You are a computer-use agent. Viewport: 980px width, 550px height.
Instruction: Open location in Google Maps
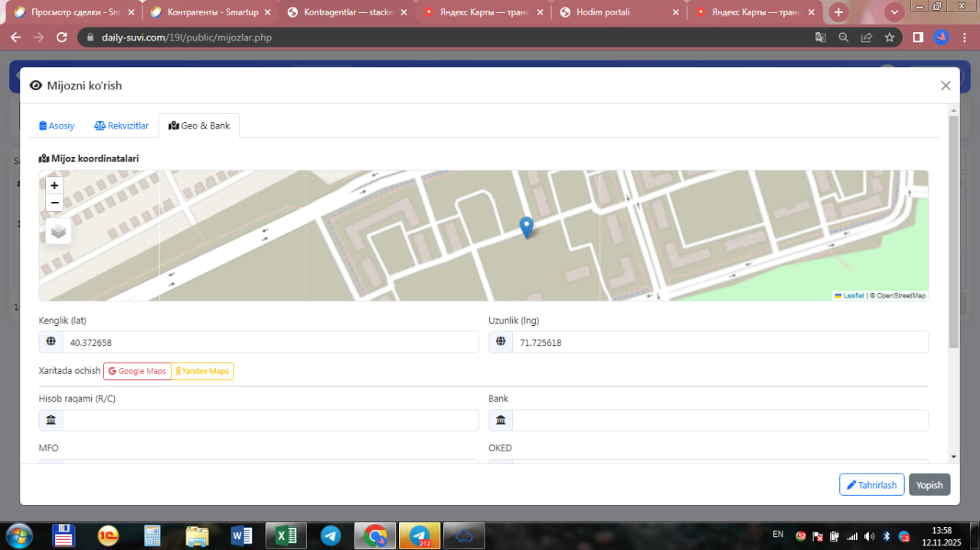[x=137, y=371]
